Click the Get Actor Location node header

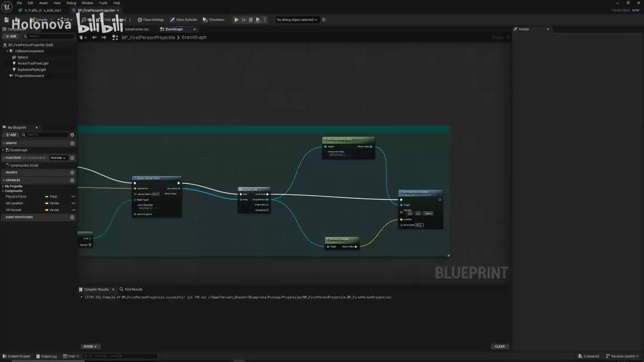pyautogui.click(x=342, y=239)
